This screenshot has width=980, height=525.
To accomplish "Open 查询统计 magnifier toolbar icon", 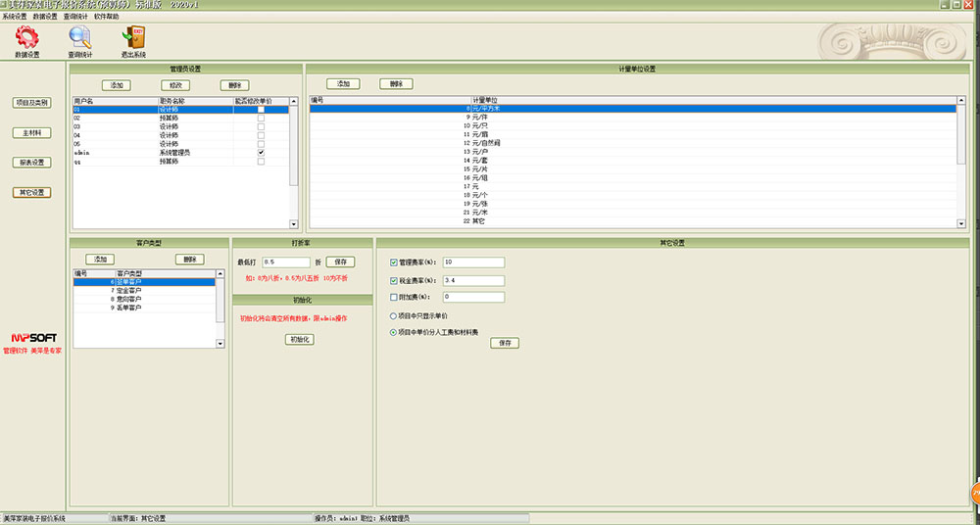I will tap(79, 38).
